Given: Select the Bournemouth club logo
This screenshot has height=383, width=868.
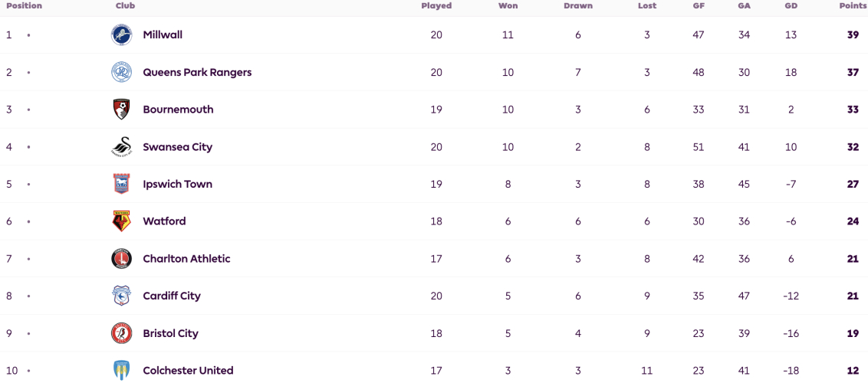Looking at the screenshot, I should (x=121, y=110).
